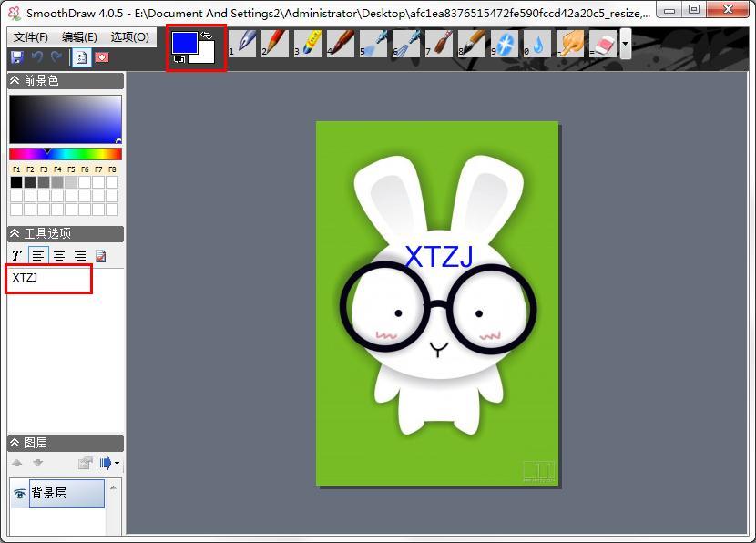
Task: Click the blue foreground color swatch
Action: pos(185,43)
